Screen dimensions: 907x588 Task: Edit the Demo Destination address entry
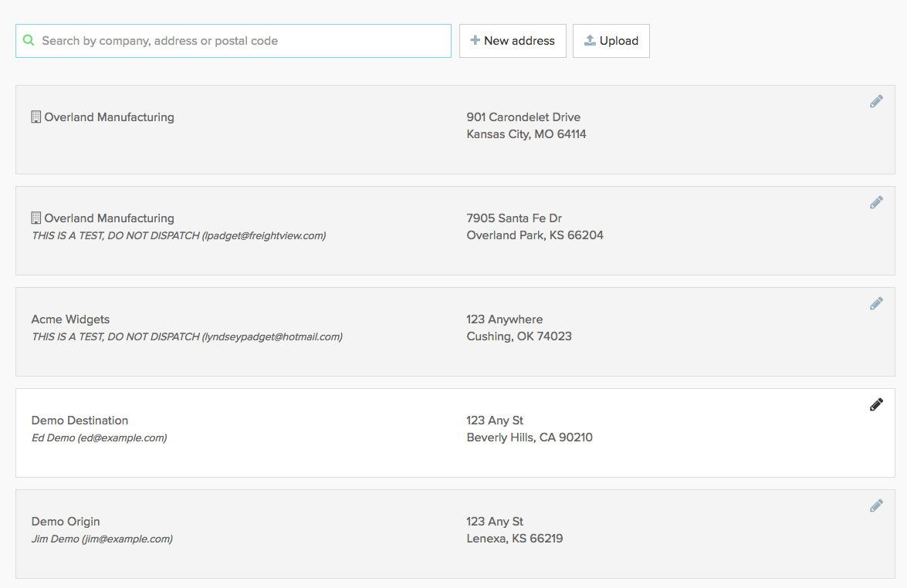[x=876, y=404]
